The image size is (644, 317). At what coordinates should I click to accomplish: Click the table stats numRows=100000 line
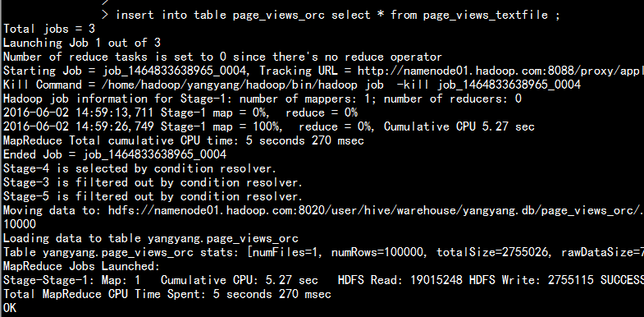[324, 252]
